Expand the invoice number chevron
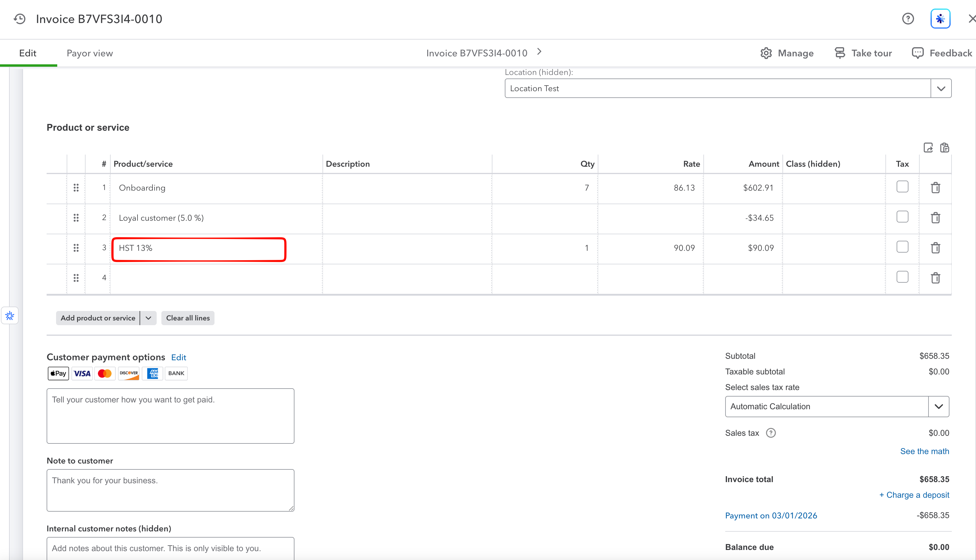 tap(539, 52)
